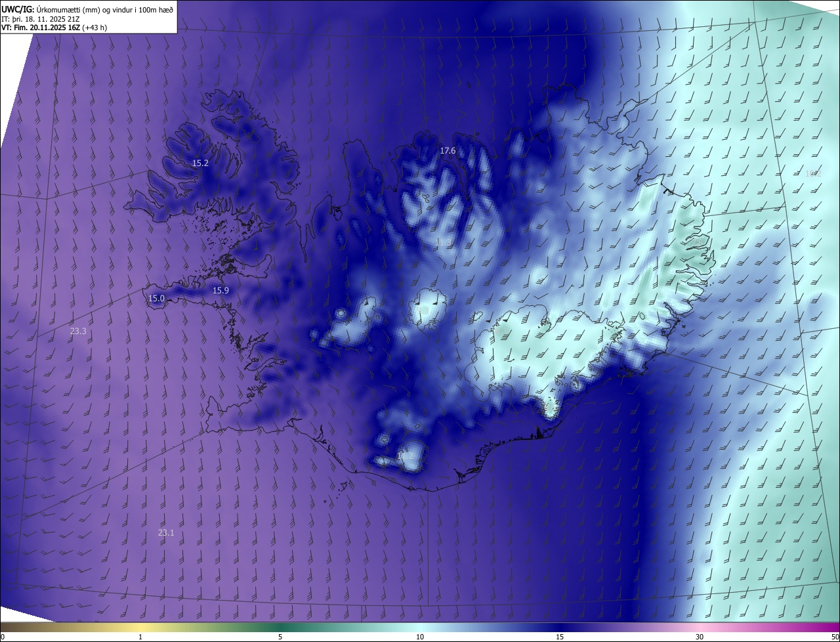Click the 0 tick label on the color scale

(3, 637)
